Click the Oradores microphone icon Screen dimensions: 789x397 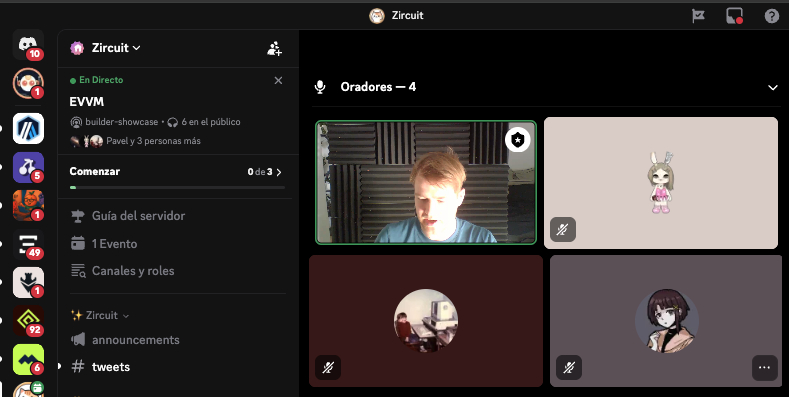point(320,87)
